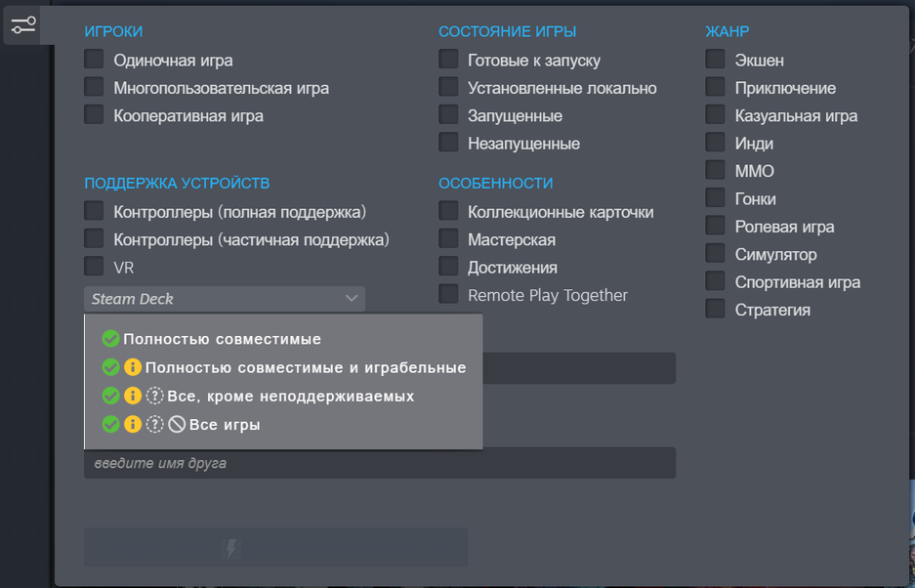
Task: Check the 'Достижения' feature filter
Action: (449, 267)
